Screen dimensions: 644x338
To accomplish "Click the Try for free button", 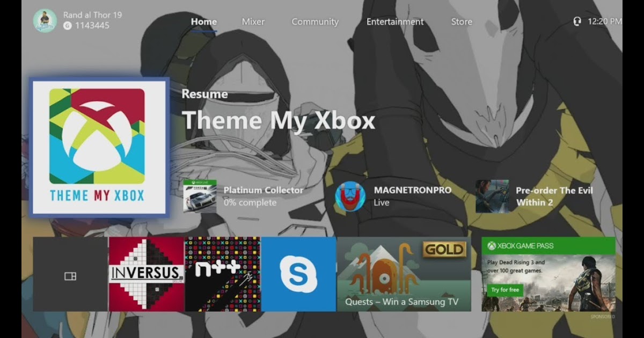I will pyautogui.click(x=505, y=290).
